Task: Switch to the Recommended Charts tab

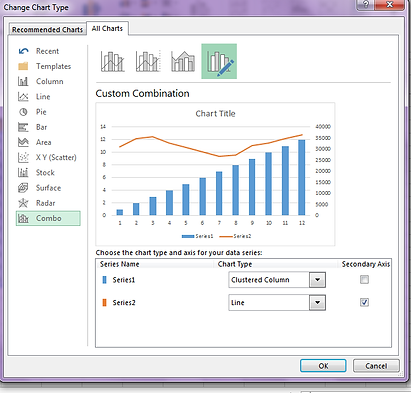Action: coord(47,30)
